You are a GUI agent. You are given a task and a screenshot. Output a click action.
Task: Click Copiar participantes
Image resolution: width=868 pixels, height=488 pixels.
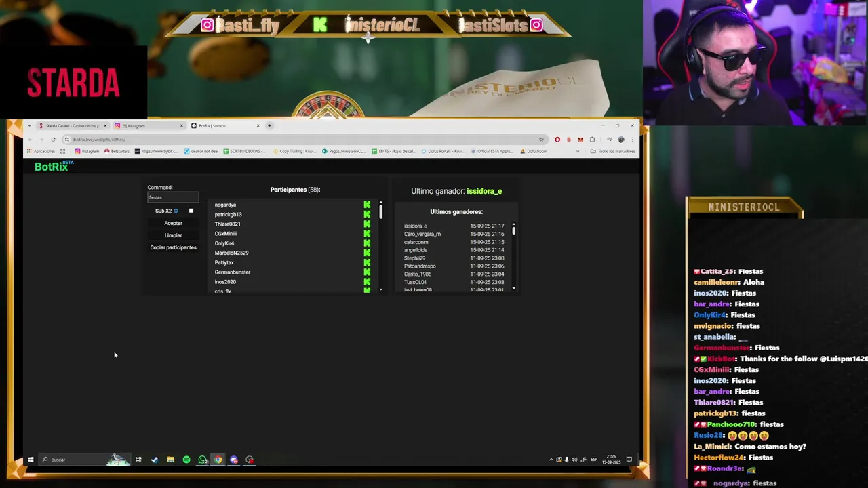(x=173, y=247)
